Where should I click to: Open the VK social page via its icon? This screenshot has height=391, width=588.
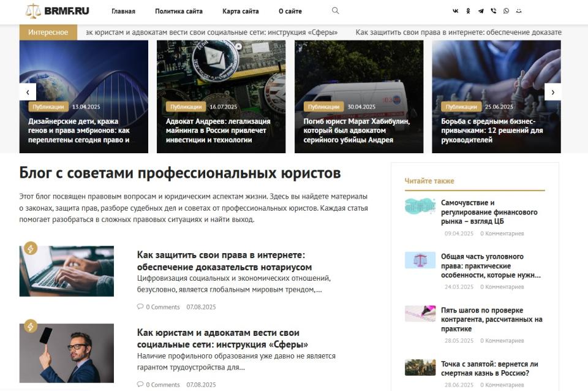click(456, 10)
